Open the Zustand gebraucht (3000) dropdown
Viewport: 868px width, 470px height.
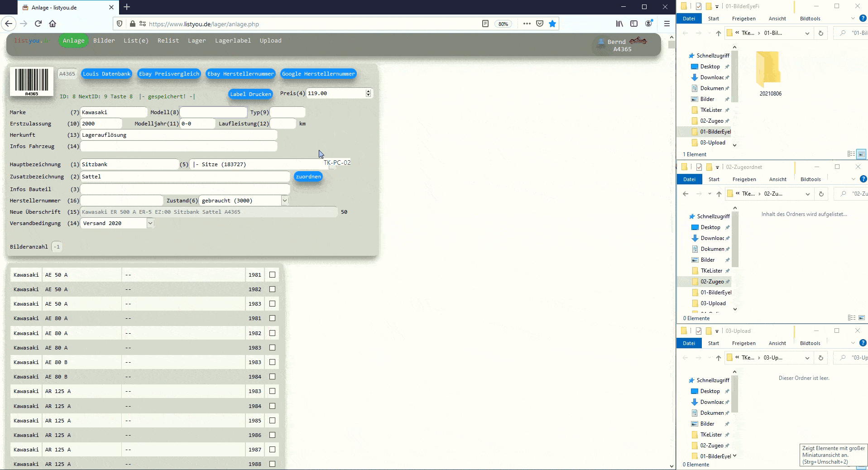click(244, 201)
